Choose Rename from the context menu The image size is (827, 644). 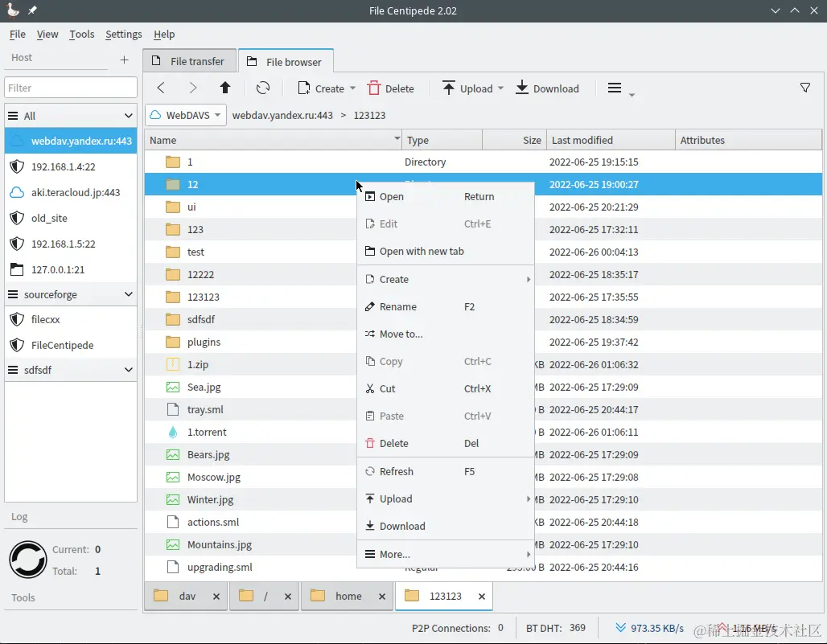pyautogui.click(x=446, y=306)
